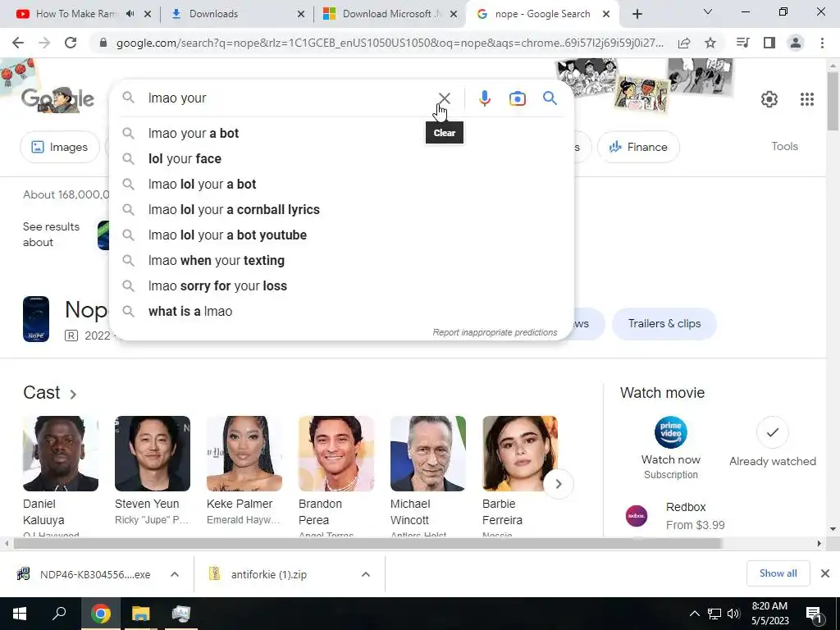Select nope - Google Search tab
Image resolution: width=840 pixels, height=630 pixels.
coord(542,14)
